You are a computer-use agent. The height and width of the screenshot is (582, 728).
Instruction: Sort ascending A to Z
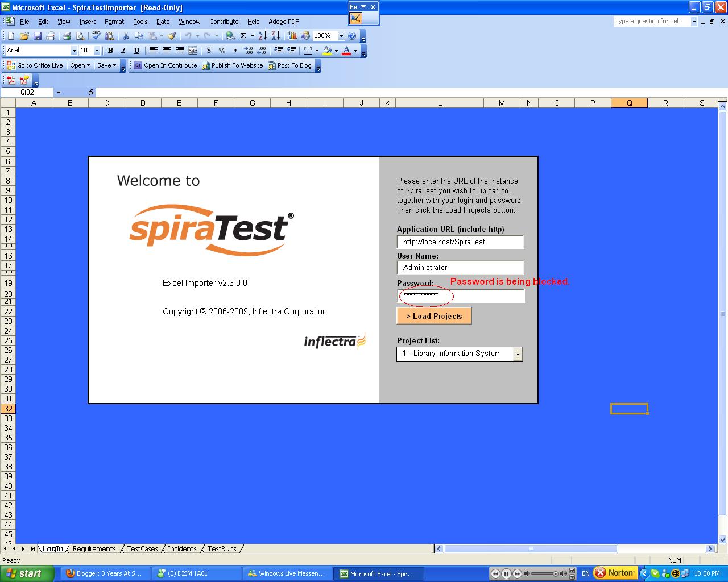click(262, 36)
